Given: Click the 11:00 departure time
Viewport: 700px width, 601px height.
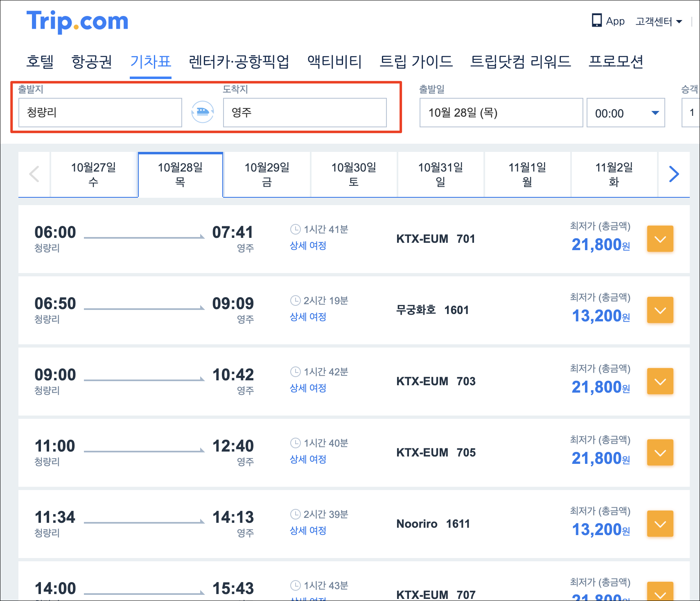Looking at the screenshot, I should (x=55, y=446).
